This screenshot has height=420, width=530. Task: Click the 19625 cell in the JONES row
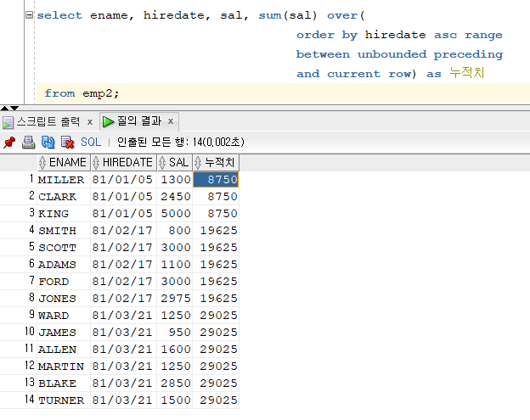(216, 299)
